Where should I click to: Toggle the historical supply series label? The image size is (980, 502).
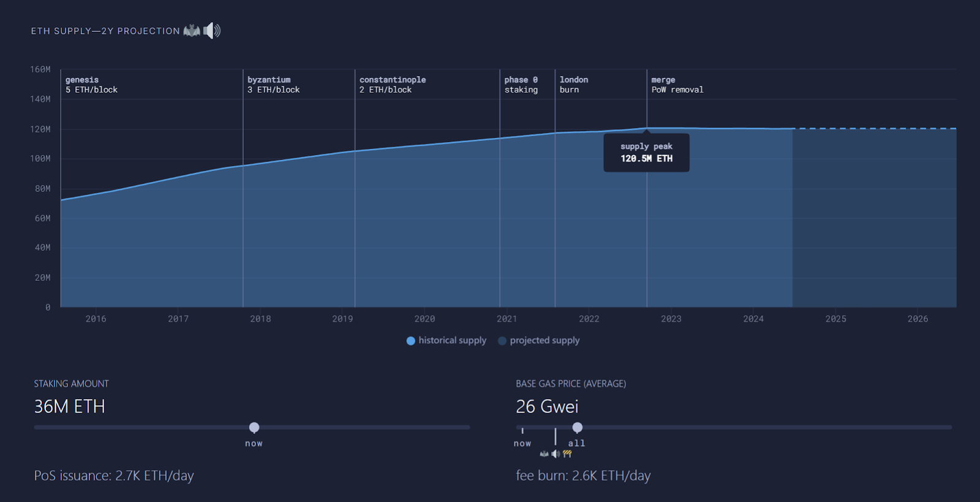coord(452,340)
